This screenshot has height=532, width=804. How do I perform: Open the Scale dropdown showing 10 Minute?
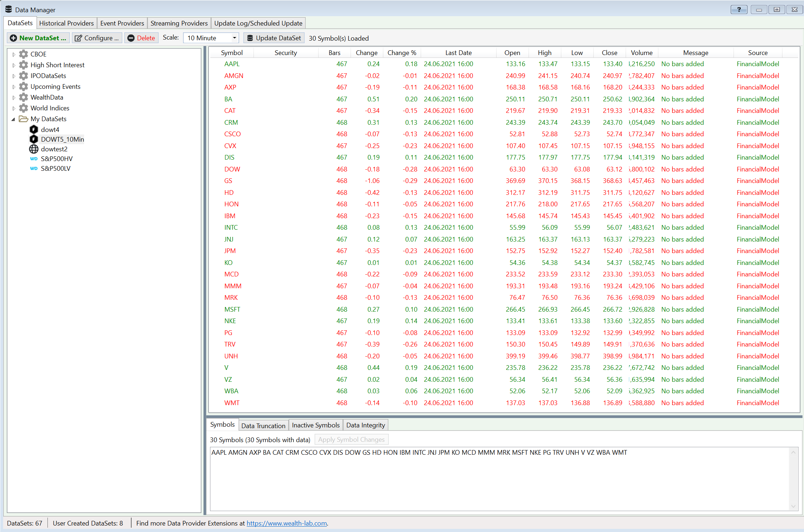pos(211,38)
